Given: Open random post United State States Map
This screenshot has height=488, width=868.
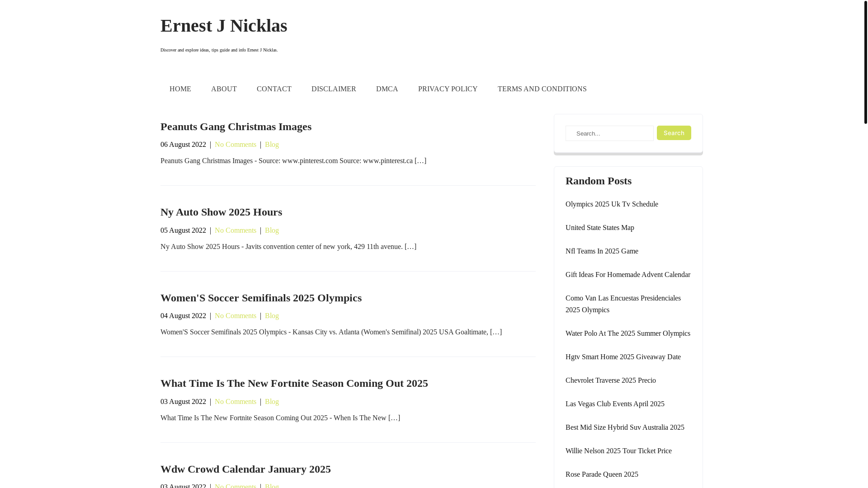Looking at the screenshot, I should click(x=599, y=228).
